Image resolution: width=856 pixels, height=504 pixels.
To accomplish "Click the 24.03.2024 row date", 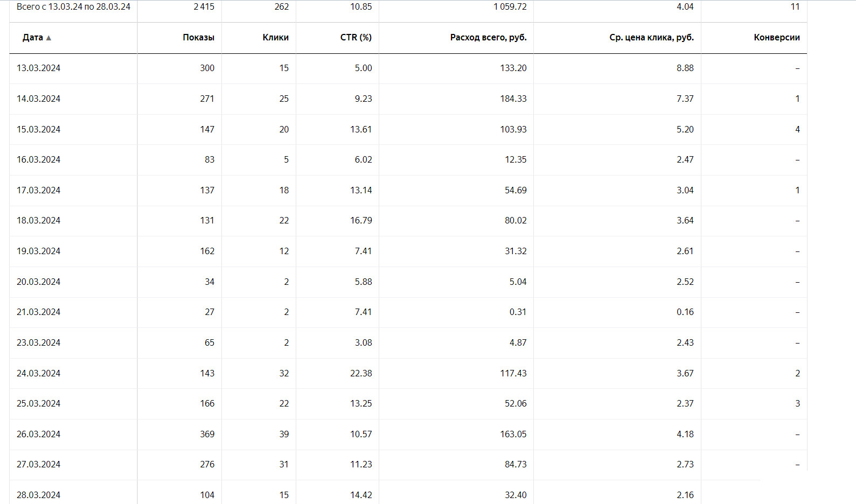I will coord(38,373).
